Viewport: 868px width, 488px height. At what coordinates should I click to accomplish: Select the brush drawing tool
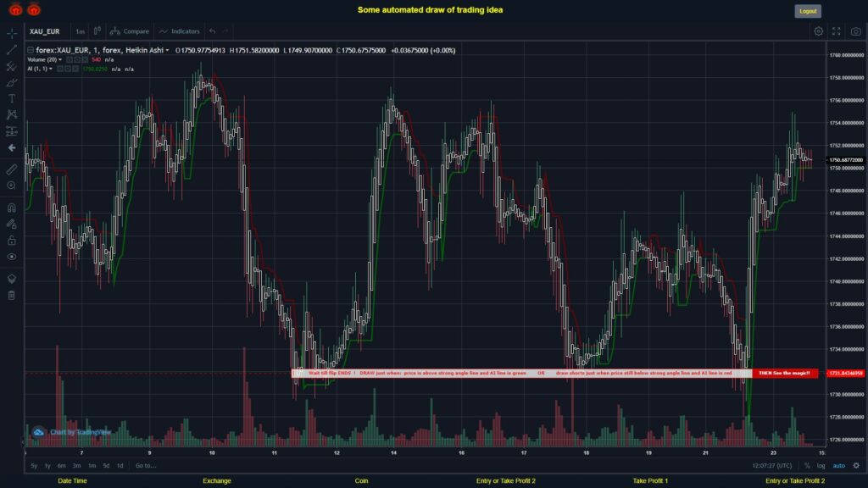[x=12, y=82]
